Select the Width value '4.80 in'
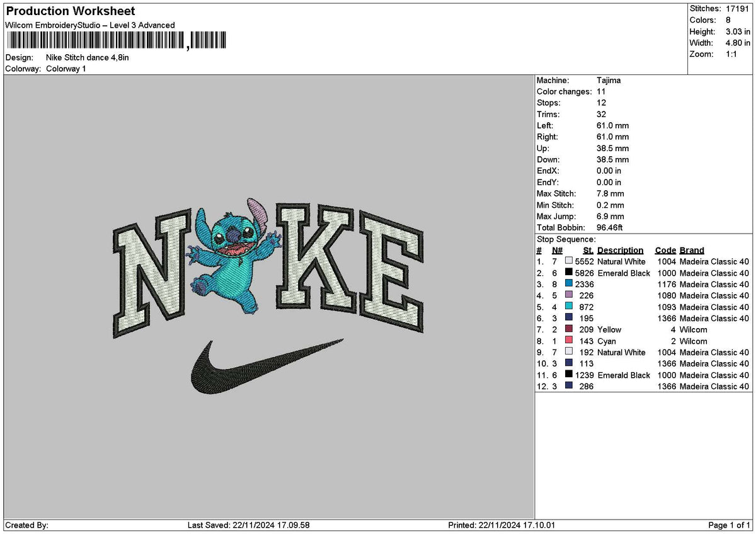Screen dimensions: 756x534 click(738, 43)
